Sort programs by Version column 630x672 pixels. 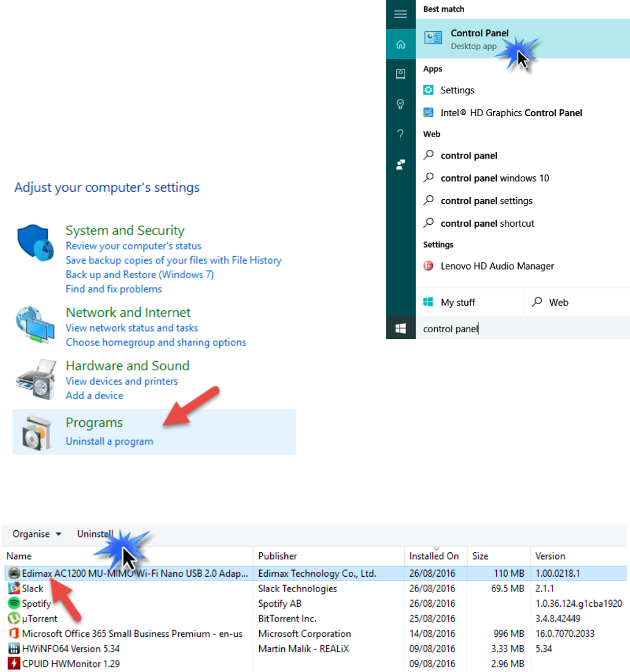(578, 556)
